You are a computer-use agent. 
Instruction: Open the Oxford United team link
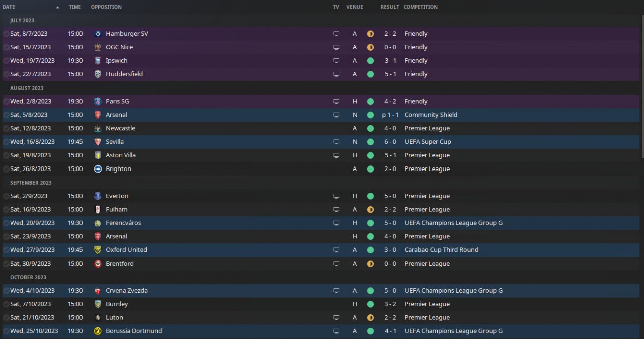pyautogui.click(x=126, y=250)
